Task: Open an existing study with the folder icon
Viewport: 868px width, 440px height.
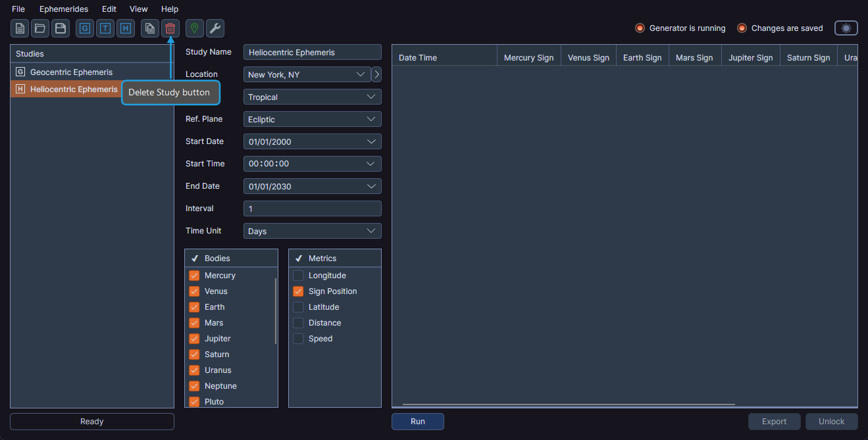Action: 40,28
